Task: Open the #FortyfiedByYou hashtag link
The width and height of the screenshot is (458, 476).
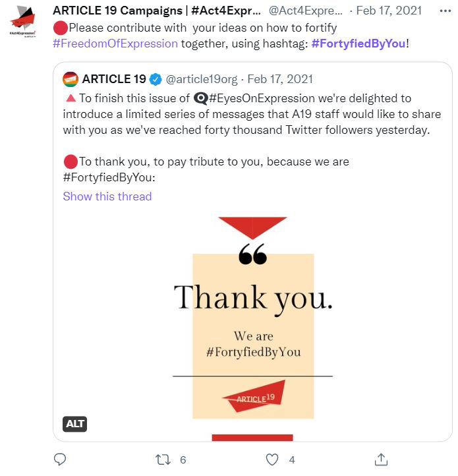Action: point(358,44)
